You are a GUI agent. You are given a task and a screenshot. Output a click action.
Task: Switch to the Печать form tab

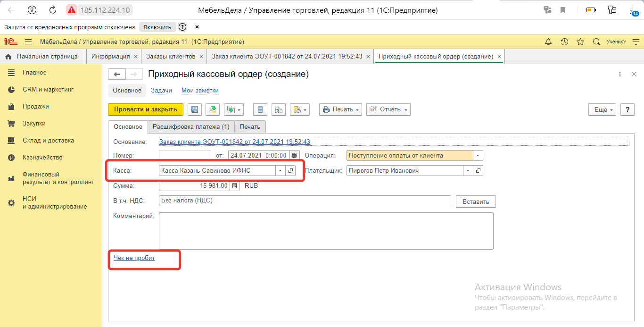point(250,127)
